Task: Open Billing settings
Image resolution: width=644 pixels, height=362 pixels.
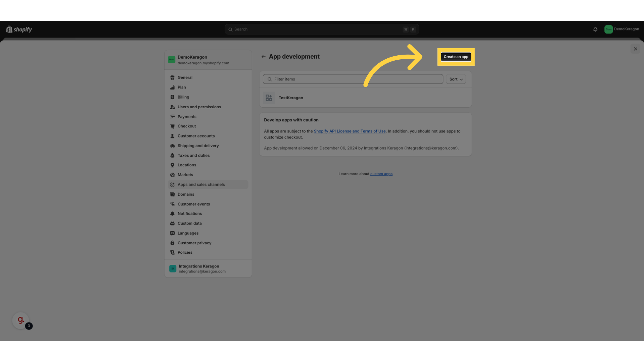Action: [x=208, y=97]
